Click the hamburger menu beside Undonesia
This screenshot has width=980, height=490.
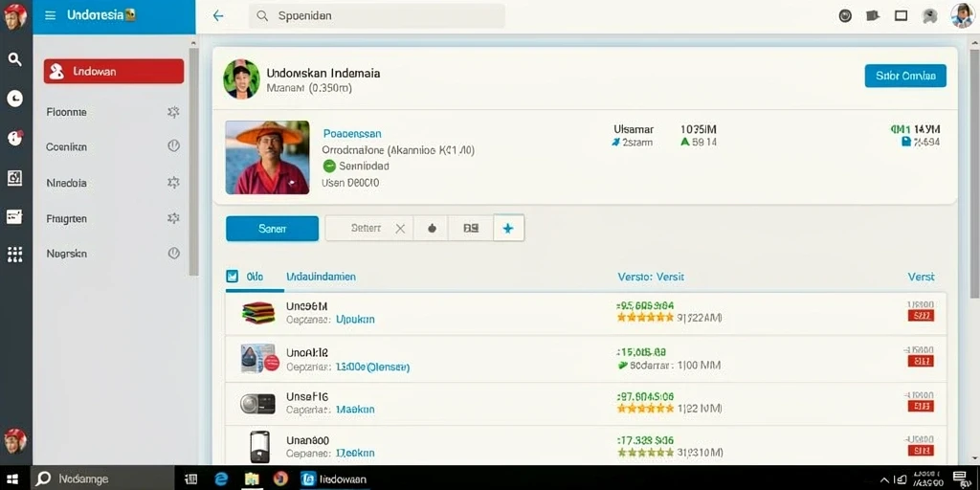click(52, 15)
